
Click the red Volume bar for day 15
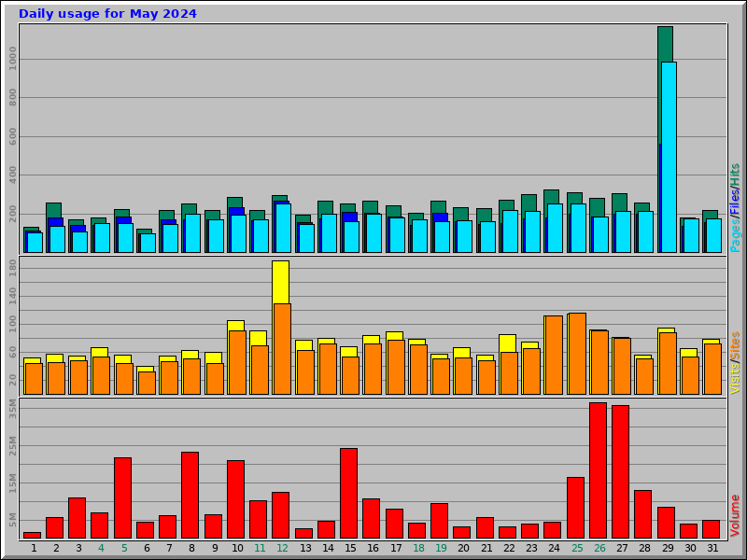point(348,494)
